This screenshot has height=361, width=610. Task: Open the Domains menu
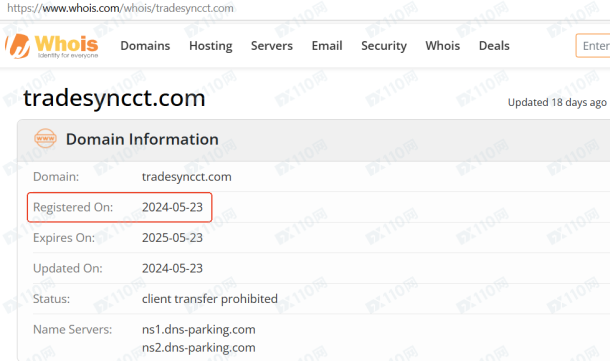tap(145, 46)
